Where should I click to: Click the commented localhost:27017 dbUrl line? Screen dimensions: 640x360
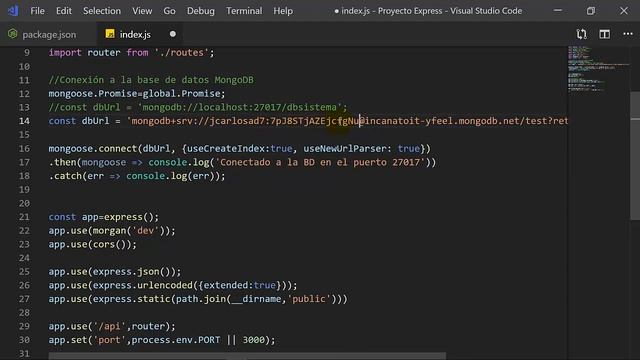pyautogui.click(x=198, y=107)
